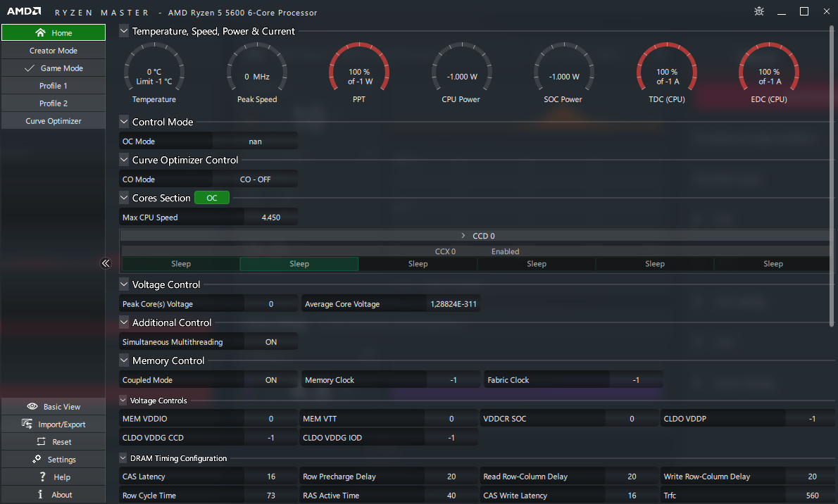Click the Settings wrench icon

click(x=37, y=459)
